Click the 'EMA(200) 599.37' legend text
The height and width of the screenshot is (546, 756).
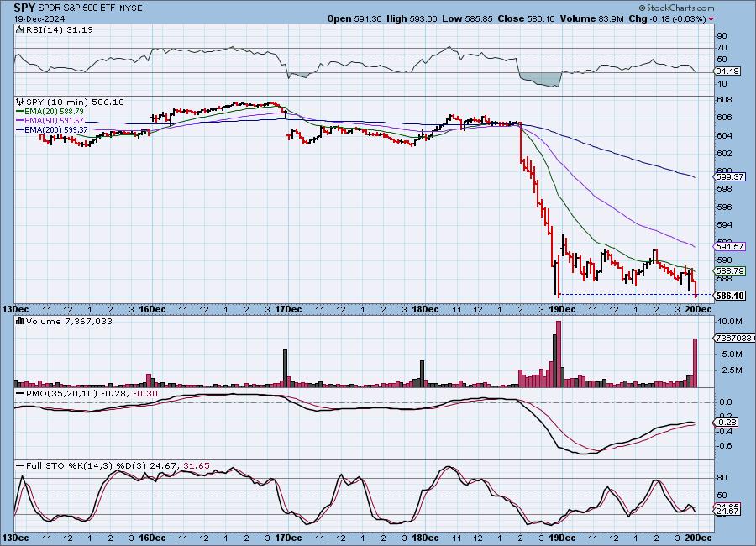coord(56,129)
